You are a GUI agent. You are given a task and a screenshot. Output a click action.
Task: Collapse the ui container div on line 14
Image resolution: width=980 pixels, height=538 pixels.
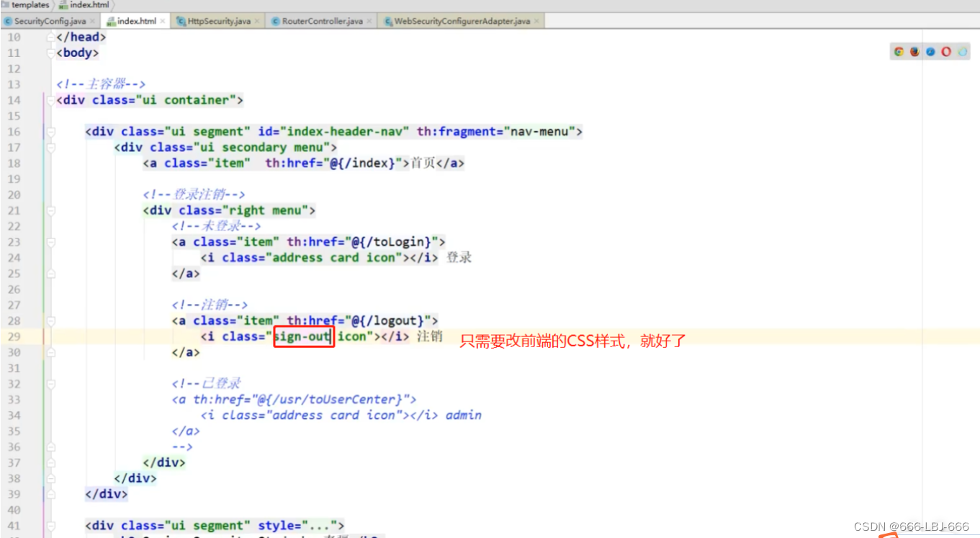[50, 100]
